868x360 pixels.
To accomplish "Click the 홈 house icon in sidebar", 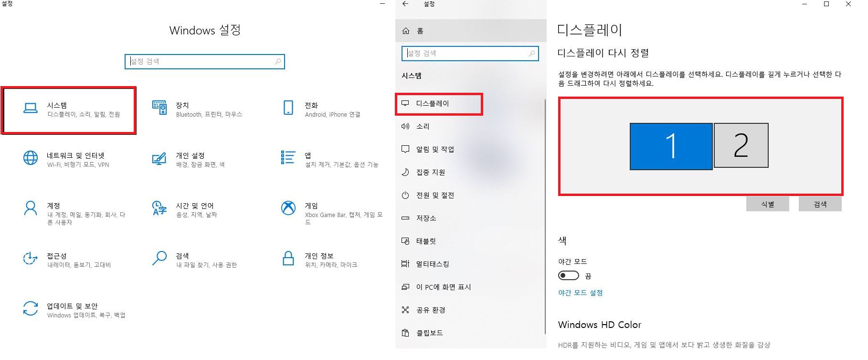I will point(406,31).
